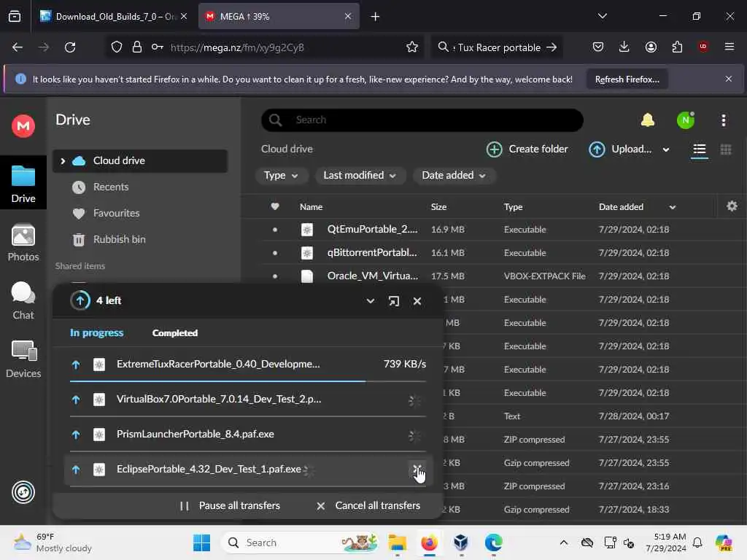Screen dimensions: 747x560
Task: Sort by Name column header
Action: pyautogui.click(x=311, y=206)
